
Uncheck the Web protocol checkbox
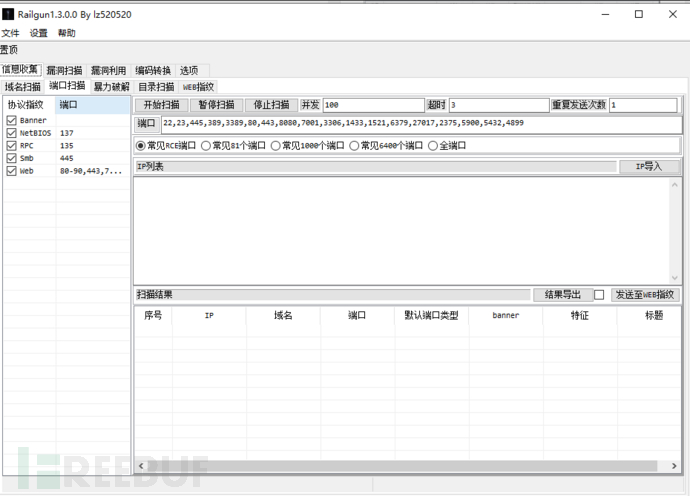tap(12, 171)
